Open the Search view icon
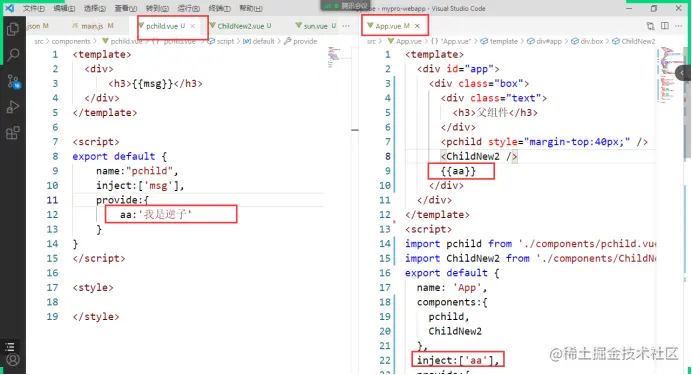Screen dimensions: 692x375 click(x=13, y=55)
